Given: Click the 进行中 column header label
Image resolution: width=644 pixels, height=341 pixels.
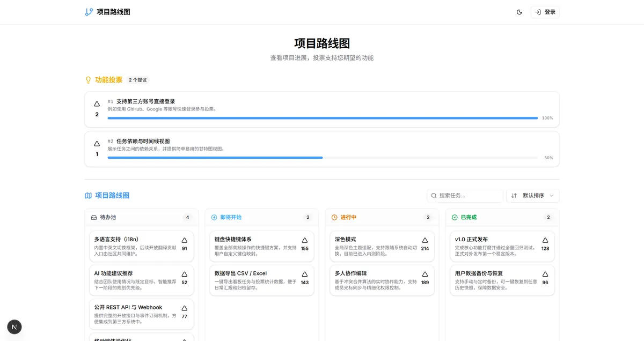Looking at the screenshot, I should [x=348, y=217].
